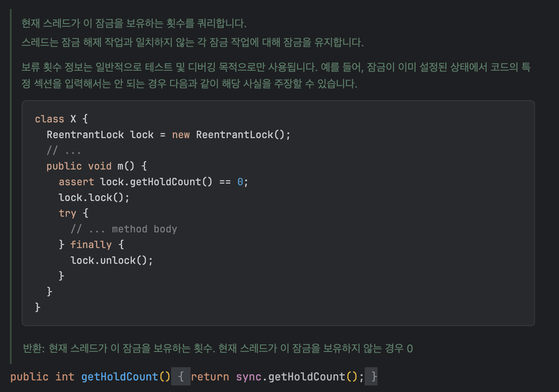The height and width of the screenshot is (392, 559).
Task: Click the lock.lock() statement
Action: (x=94, y=198)
